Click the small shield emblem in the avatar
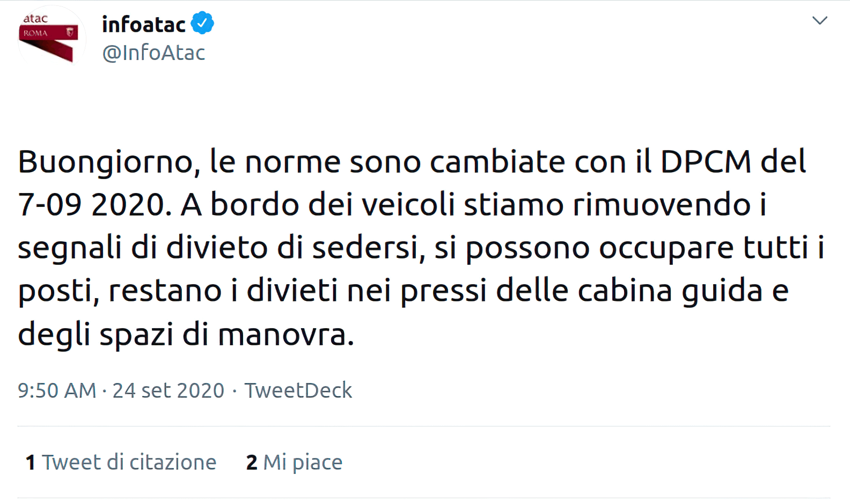This screenshot has width=850, height=504. pyautogui.click(x=70, y=33)
